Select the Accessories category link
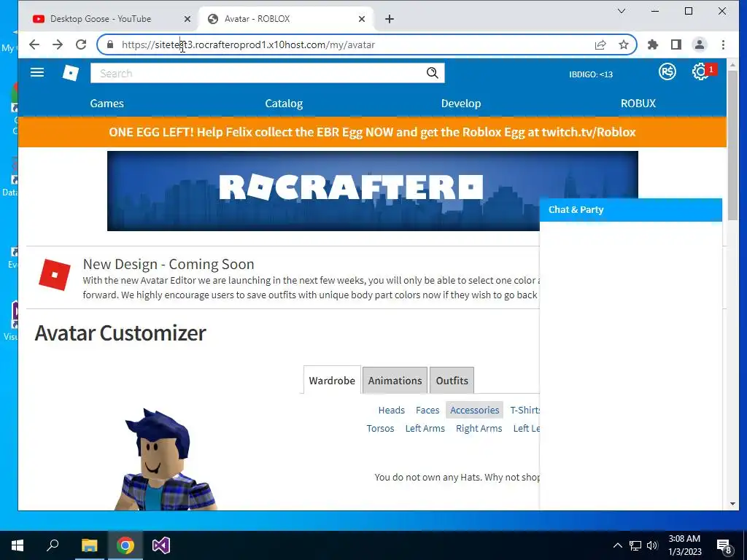747x560 pixels. pyautogui.click(x=474, y=410)
